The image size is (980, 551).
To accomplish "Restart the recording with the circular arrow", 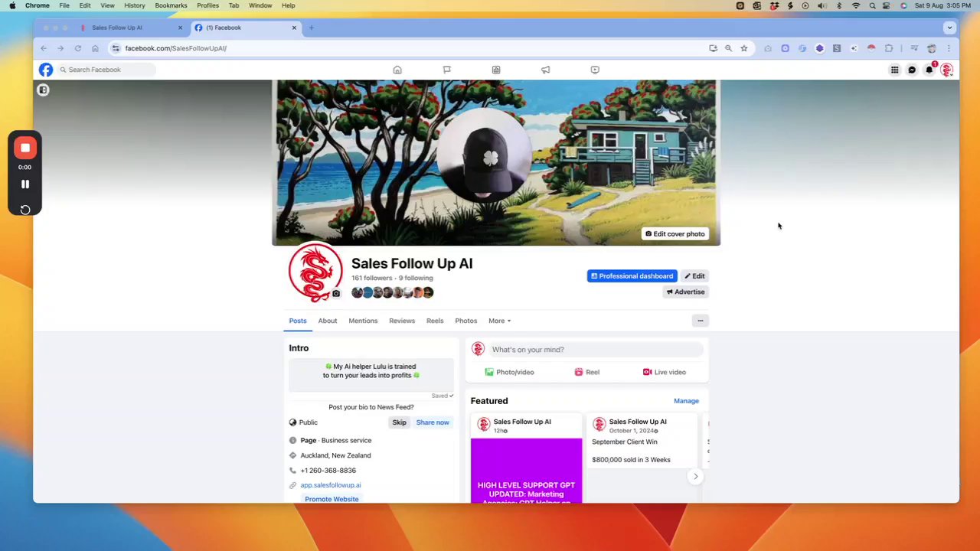I will 25,210.
